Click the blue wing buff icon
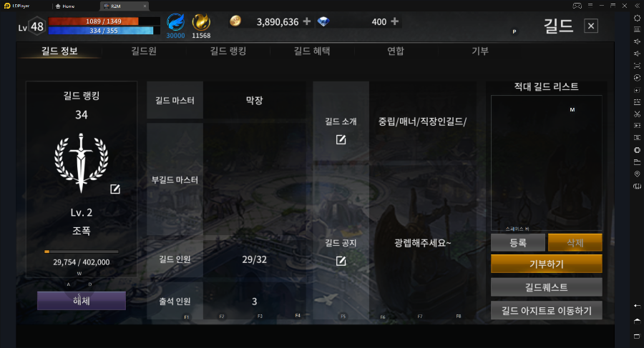This screenshot has width=644, height=348. coord(175,22)
